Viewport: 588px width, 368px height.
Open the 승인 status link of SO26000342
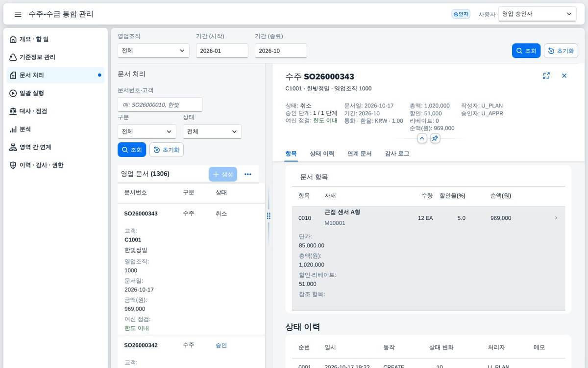click(221, 345)
